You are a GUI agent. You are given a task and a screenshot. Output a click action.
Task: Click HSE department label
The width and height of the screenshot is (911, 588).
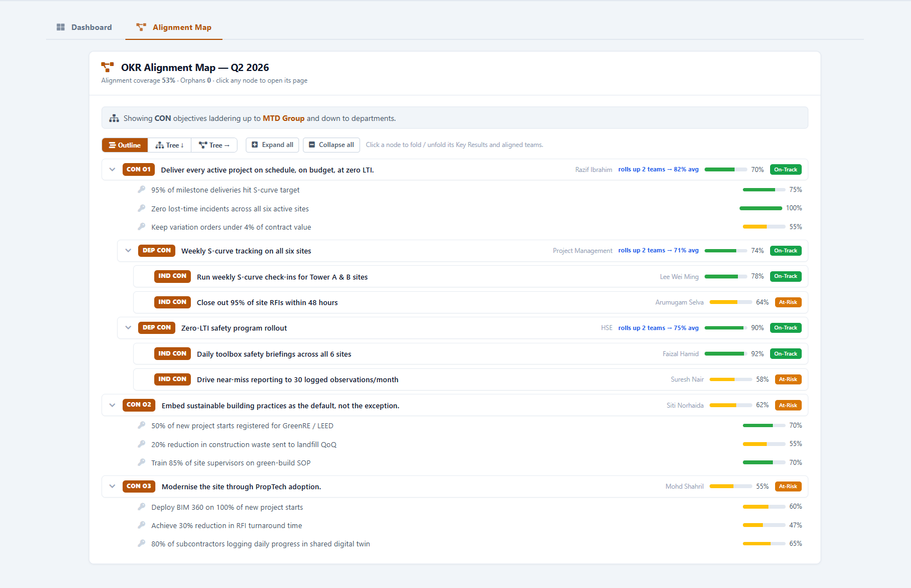(x=607, y=328)
